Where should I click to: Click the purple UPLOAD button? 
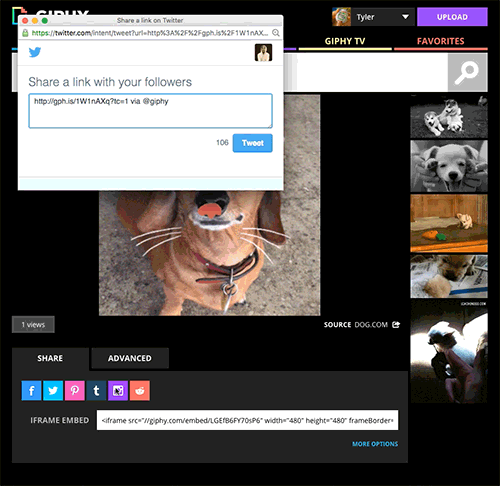[452, 17]
